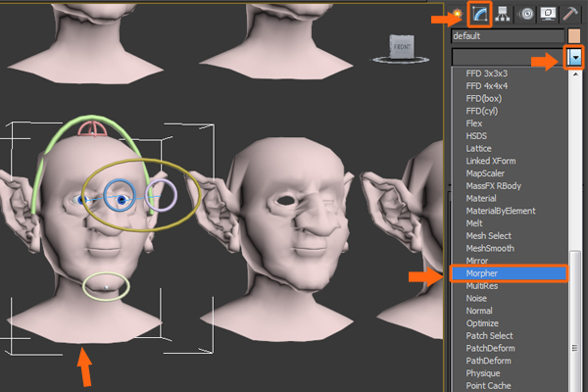Apply the Mesh Select modifier
588x392 pixels.
click(488, 236)
